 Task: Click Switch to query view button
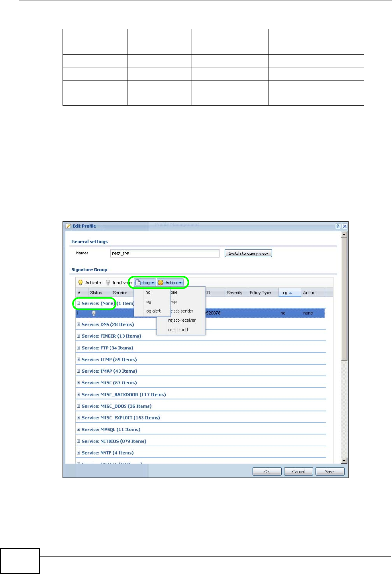tap(248, 253)
